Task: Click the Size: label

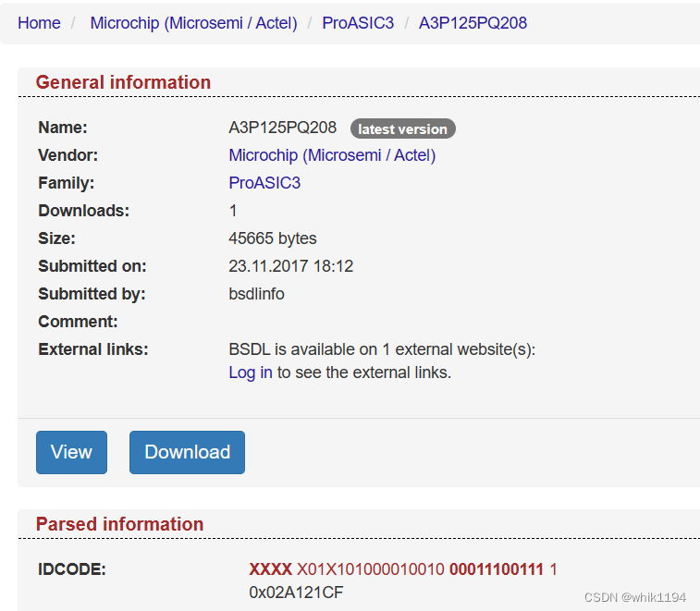Action: pos(56,238)
